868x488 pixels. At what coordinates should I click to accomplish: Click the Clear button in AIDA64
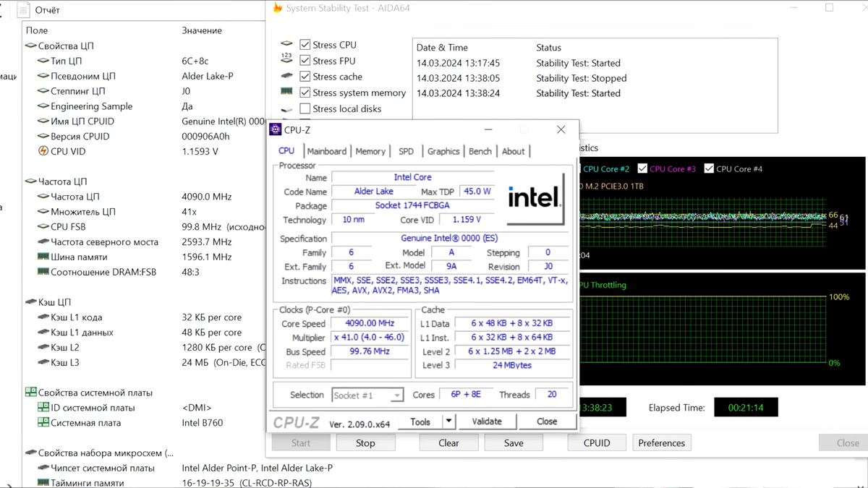[x=448, y=442]
